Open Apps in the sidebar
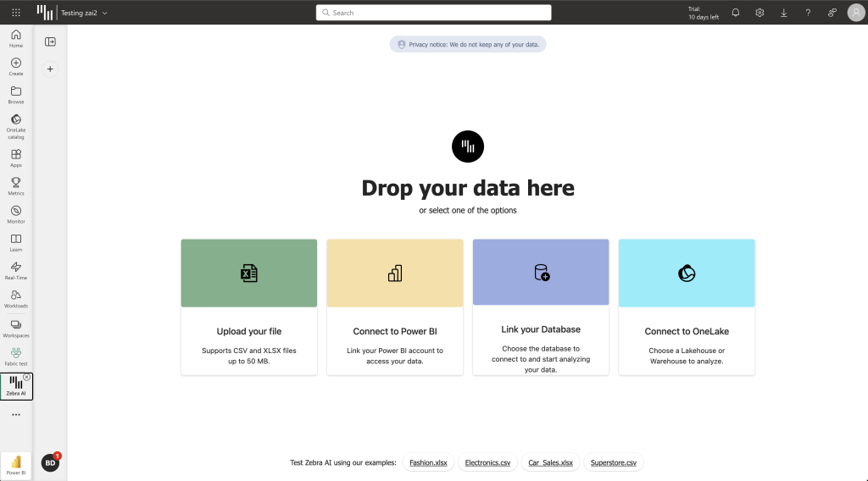The height and width of the screenshot is (481, 868). pos(16,158)
